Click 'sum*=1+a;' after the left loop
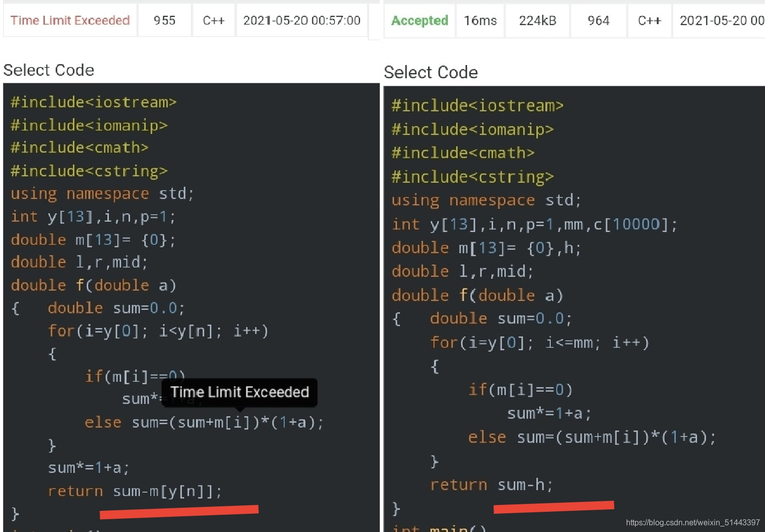This screenshot has height=532, width=765. coord(89,467)
